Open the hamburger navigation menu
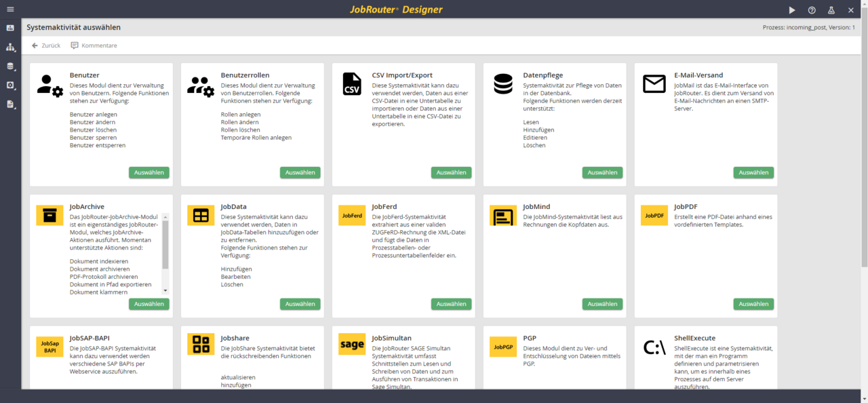This screenshot has width=868, height=403. tap(10, 9)
